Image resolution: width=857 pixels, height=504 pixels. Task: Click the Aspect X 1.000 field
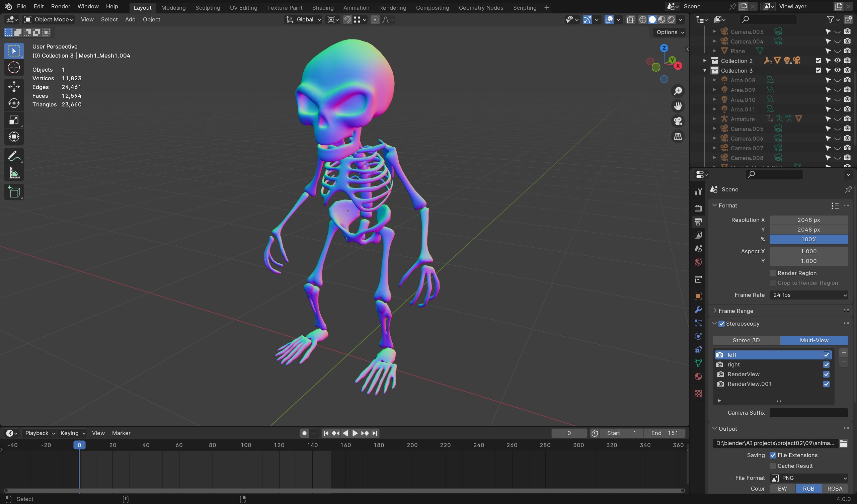(809, 251)
